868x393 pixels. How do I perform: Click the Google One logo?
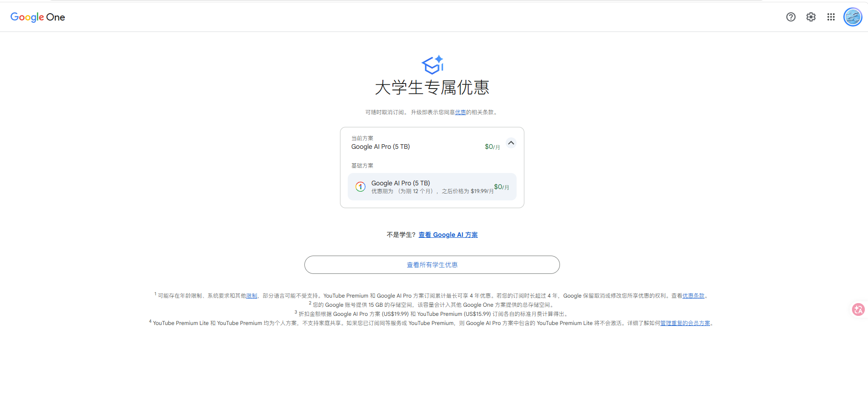coord(37,17)
